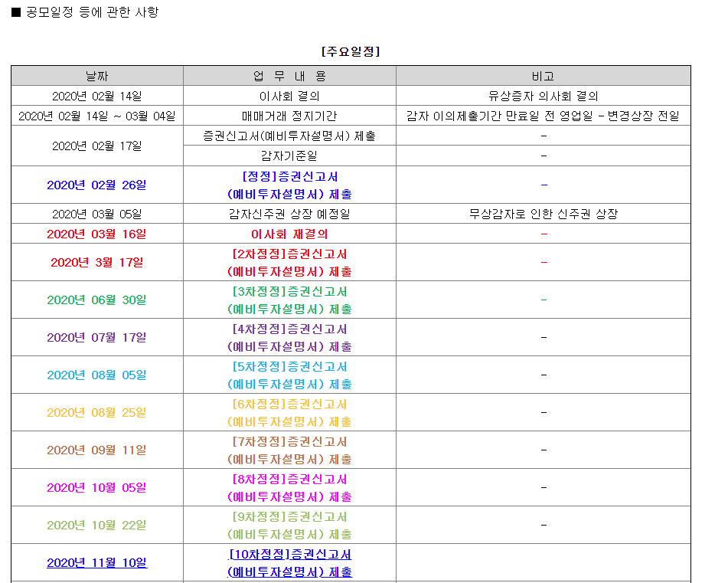Click the light blue 2020년 08월 05일 date
This screenshot has height=583, width=728.
pos(96,375)
